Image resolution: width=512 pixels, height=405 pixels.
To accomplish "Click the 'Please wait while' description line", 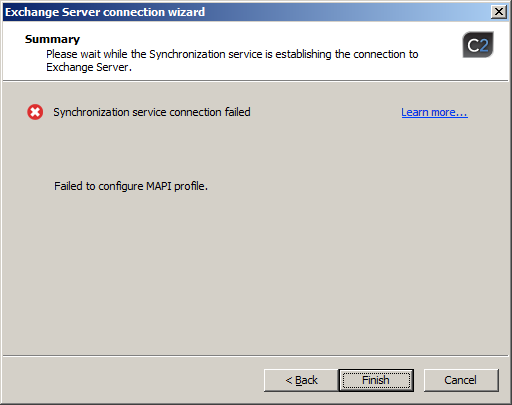I will coord(232,54).
